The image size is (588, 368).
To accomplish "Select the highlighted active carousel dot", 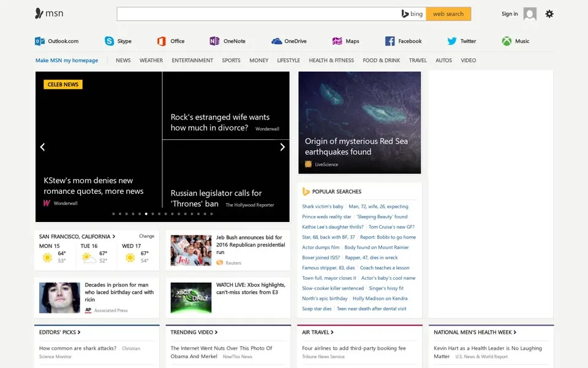I will coord(146,213).
